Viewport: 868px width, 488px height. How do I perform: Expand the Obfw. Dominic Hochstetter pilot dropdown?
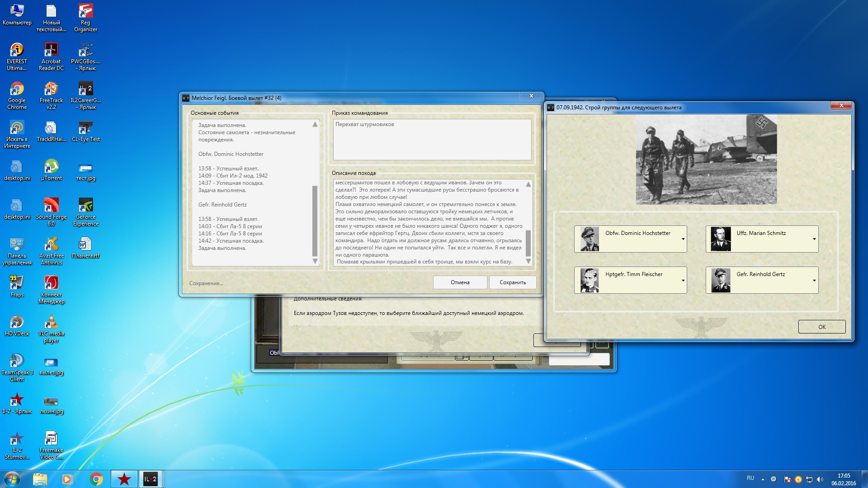click(683, 239)
